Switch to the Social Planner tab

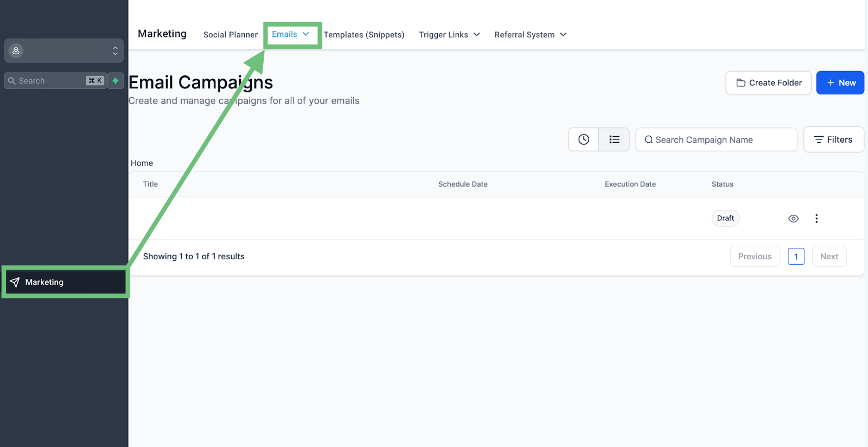pyautogui.click(x=231, y=35)
